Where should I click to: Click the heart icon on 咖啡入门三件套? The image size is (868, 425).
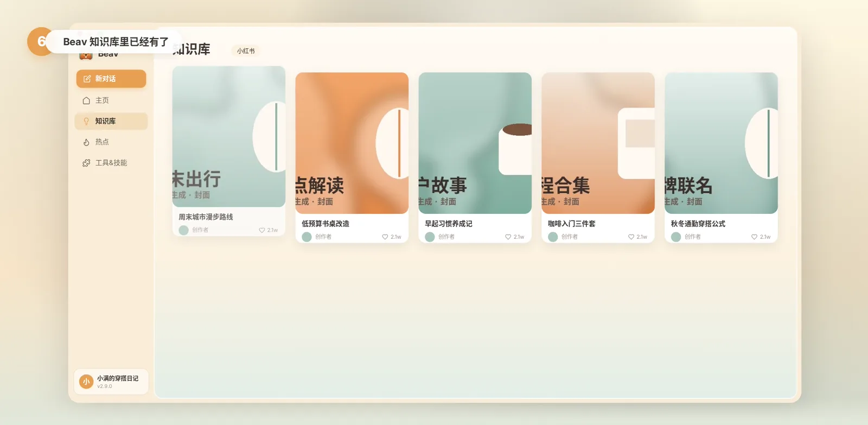pyautogui.click(x=631, y=237)
